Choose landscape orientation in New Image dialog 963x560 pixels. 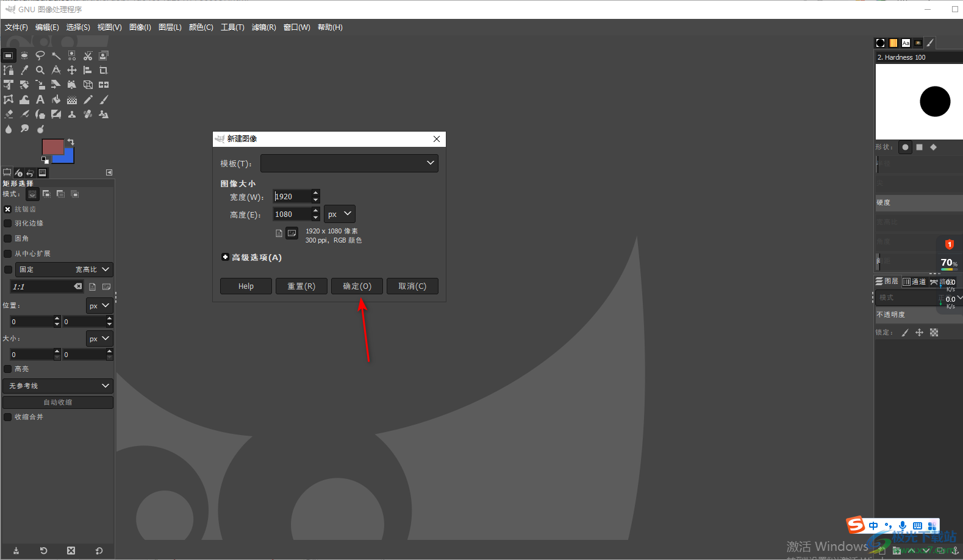pos(292,233)
